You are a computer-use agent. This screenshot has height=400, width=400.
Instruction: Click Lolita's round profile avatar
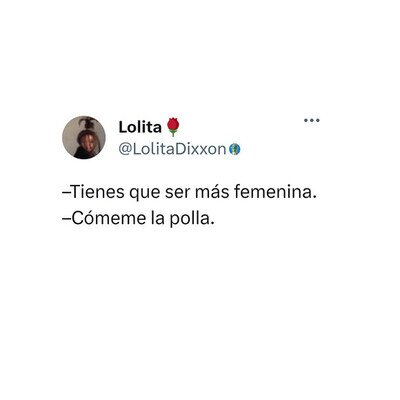84,137
